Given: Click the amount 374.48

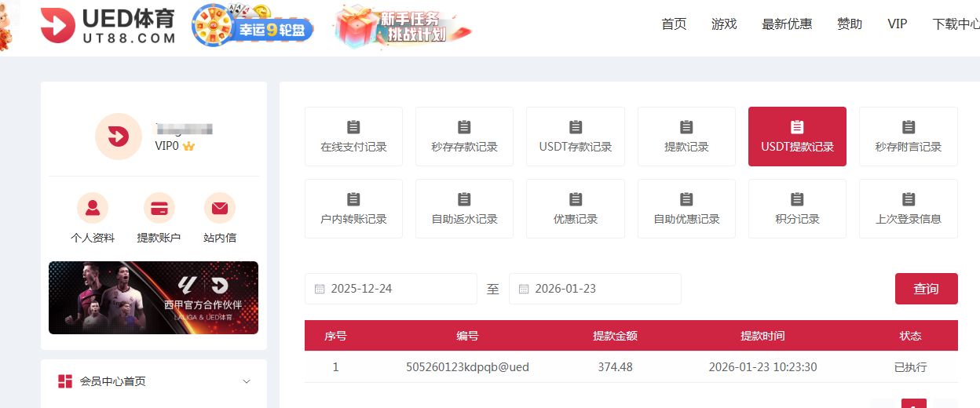Looking at the screenshot, I should pyautogui.click(x=615, y=367).
